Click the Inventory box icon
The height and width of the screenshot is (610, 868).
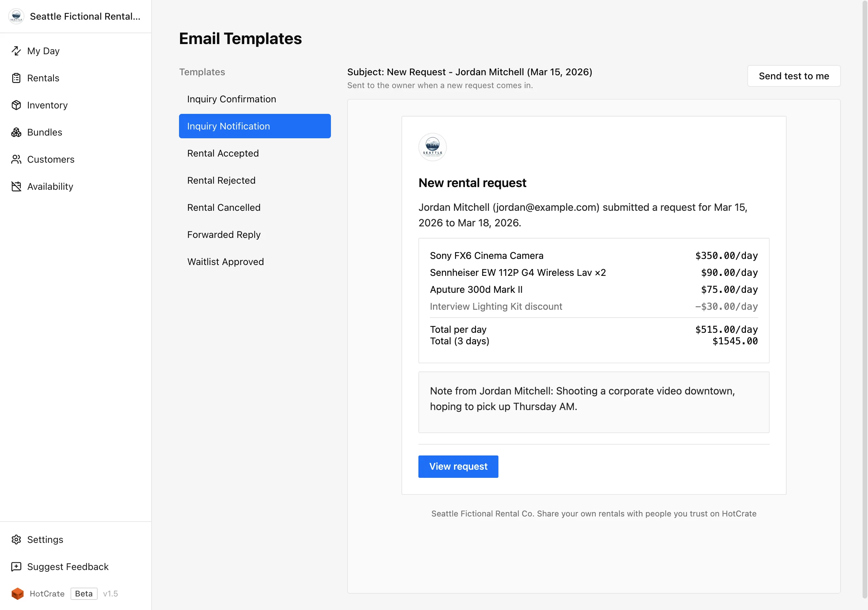[16, 105]
